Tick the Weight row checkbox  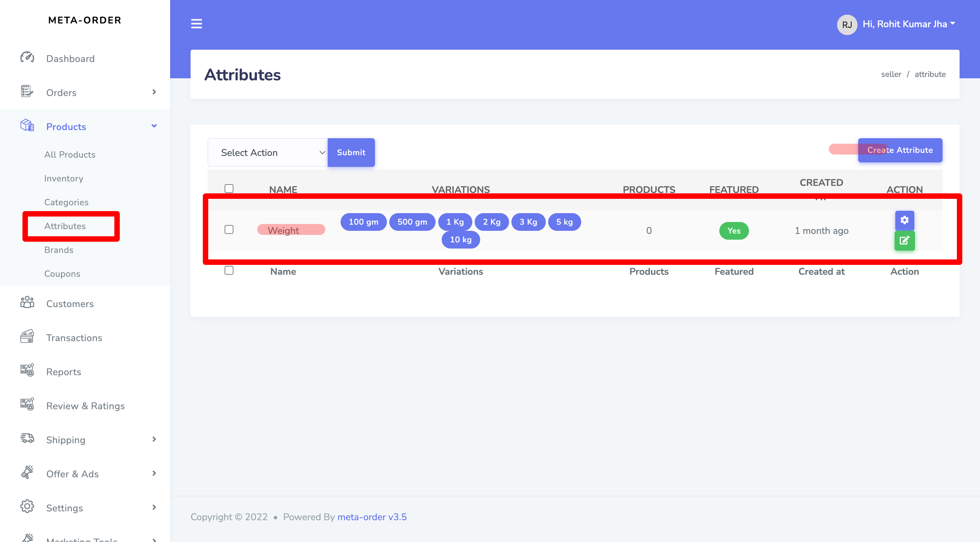pyautogui.click(x=229, y=229)
